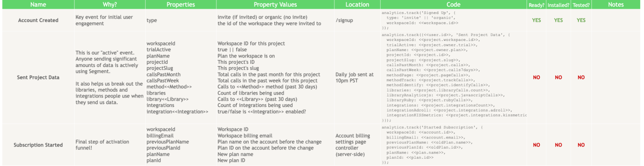The height and width of the screenshot is (166, 644).
Task: Click the Tested? column header
Action: point(581,5)
